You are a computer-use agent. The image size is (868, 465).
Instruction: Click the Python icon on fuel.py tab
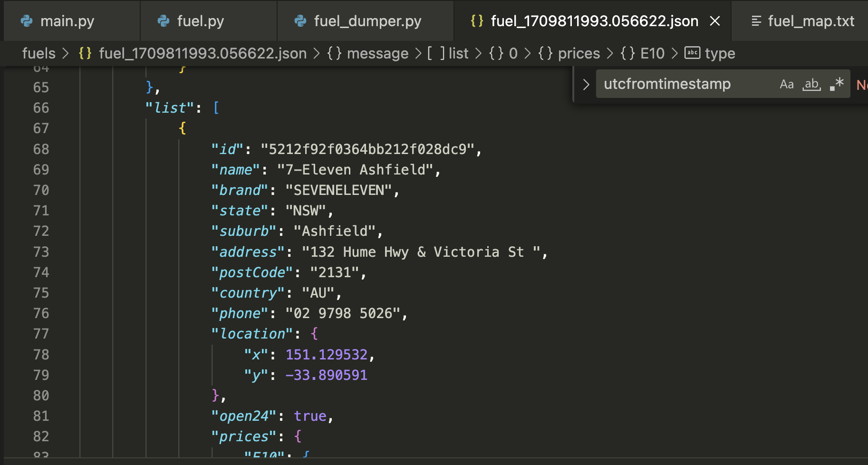[164, 21]
